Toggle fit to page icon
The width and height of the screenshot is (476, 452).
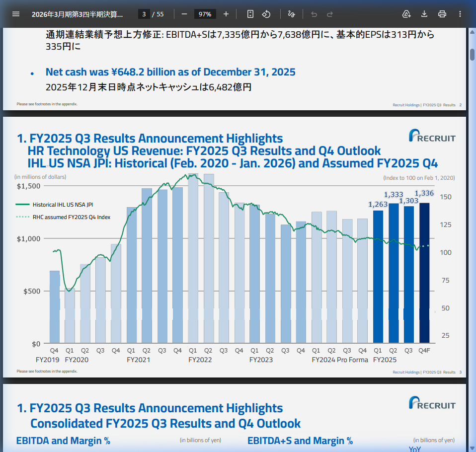point(250,14)
